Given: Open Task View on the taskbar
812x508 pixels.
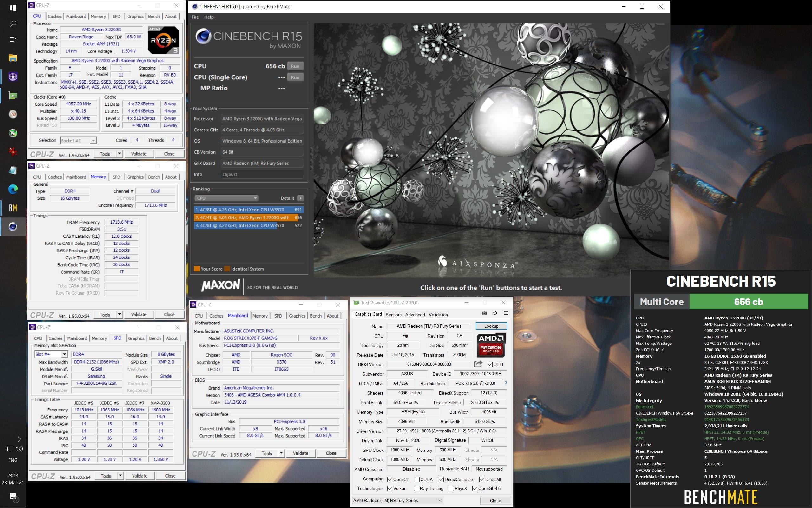Looking at the screenshot, I should [x=13, y=39].
